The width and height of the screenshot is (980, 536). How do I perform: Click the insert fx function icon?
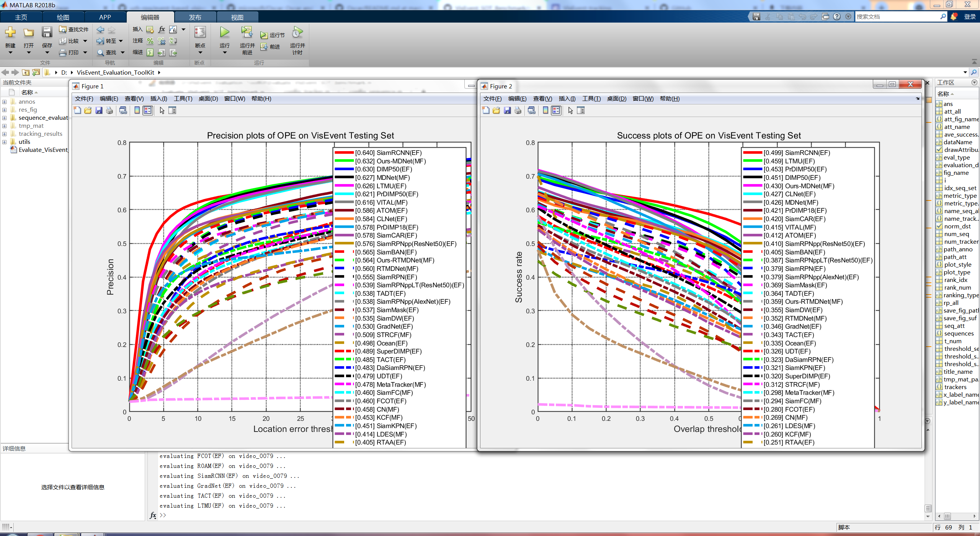point(162,29)
